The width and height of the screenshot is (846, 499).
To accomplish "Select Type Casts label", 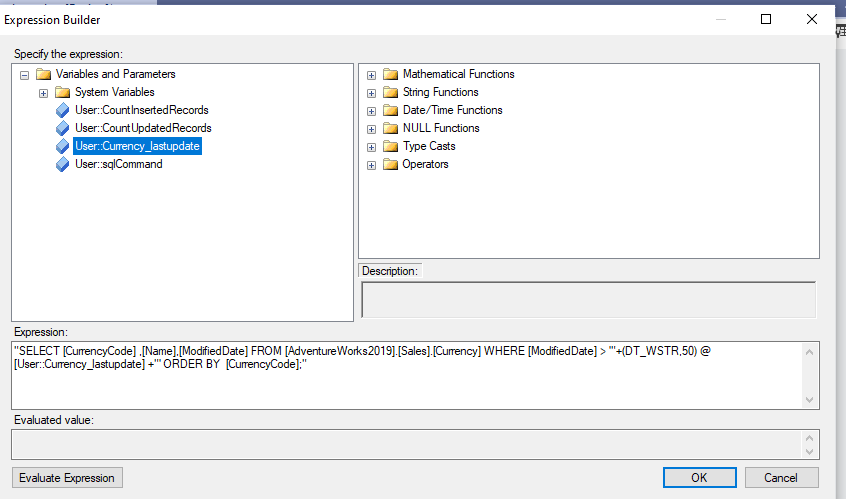I will tap(429, 146).
